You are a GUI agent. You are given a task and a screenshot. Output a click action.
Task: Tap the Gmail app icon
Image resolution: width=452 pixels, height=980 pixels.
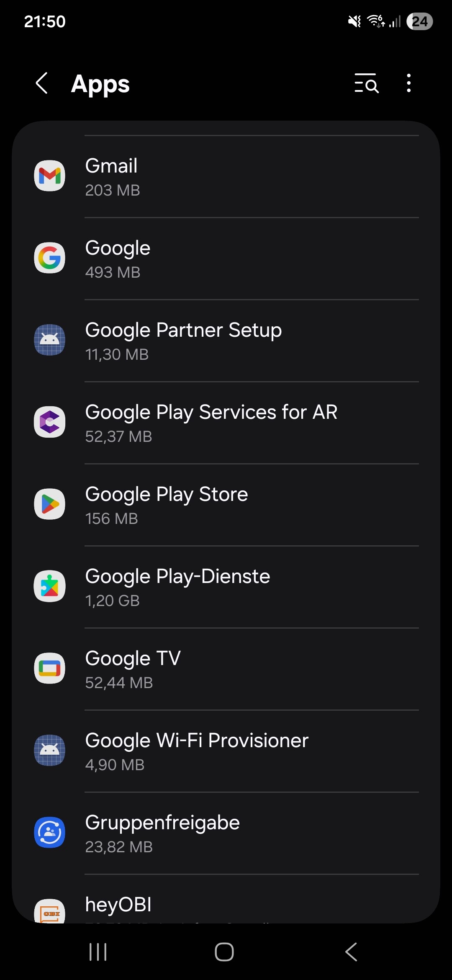coord(49,176)
